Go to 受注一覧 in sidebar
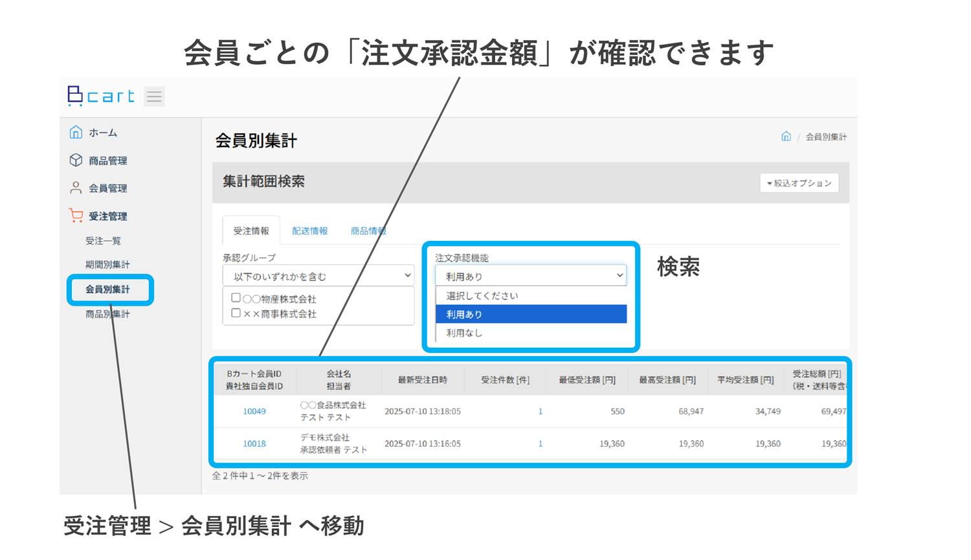 (x=104, y=241)
